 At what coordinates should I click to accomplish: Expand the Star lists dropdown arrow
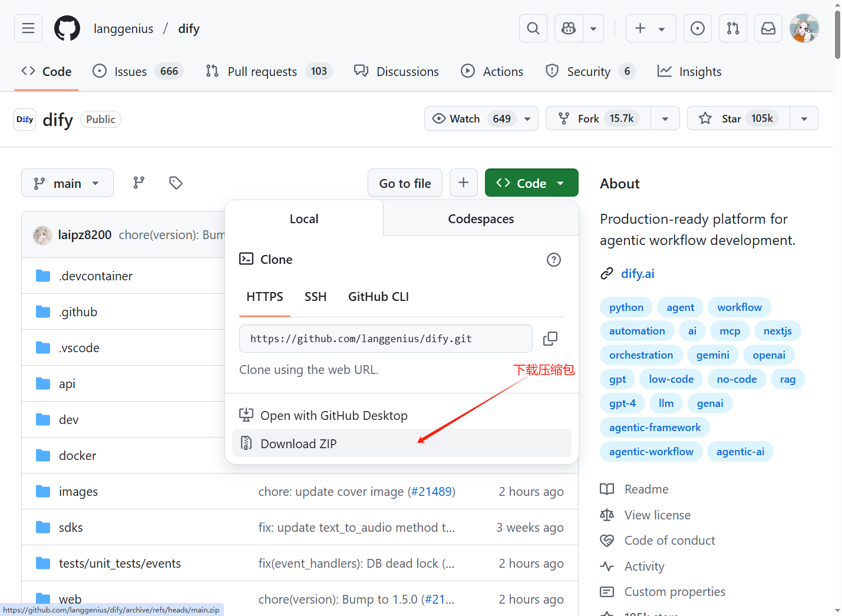point(804,118)
